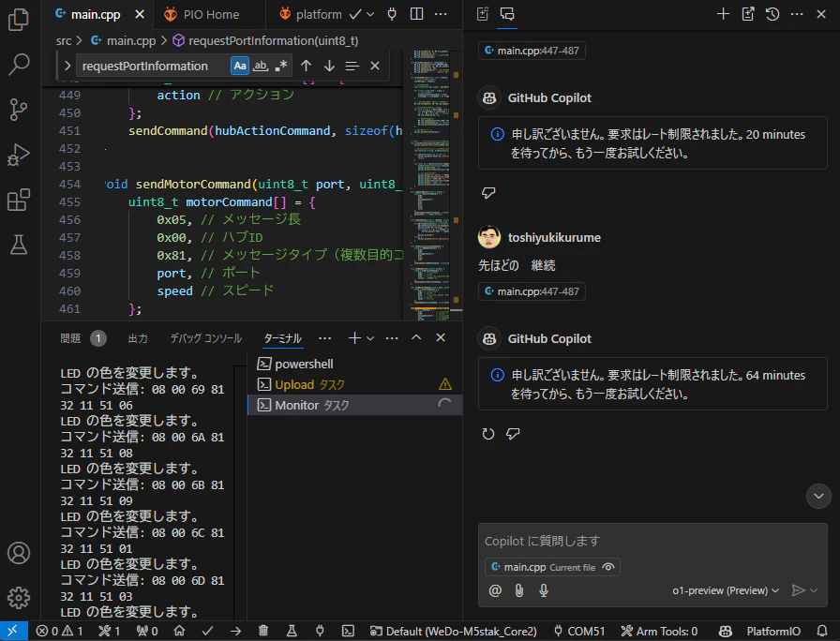Toggle Match Case in the find widget

pos(239,66)
